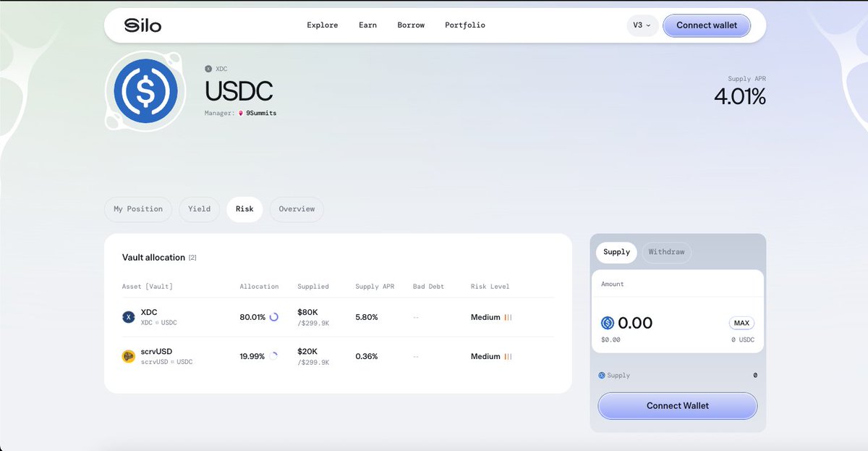Click the Allocation column header
The width and height of the screenshot is (868, 451).
click(259, 287)
